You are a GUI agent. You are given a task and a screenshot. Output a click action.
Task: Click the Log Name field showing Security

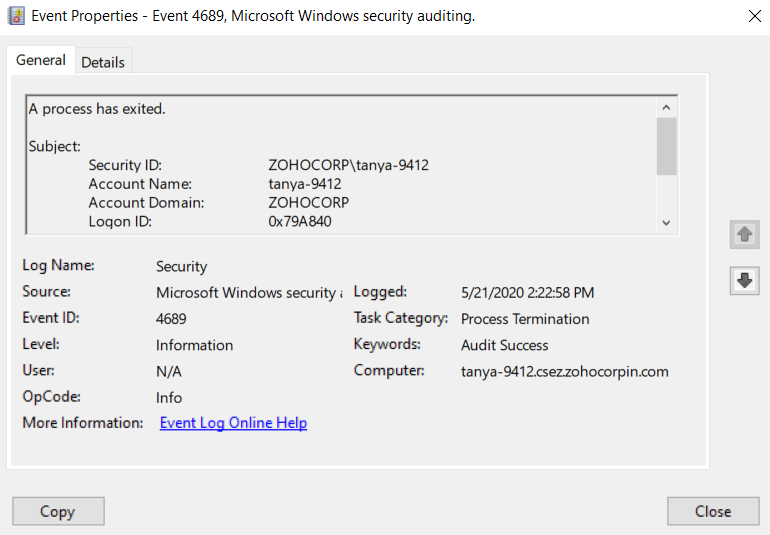click(x=181, y=267)
